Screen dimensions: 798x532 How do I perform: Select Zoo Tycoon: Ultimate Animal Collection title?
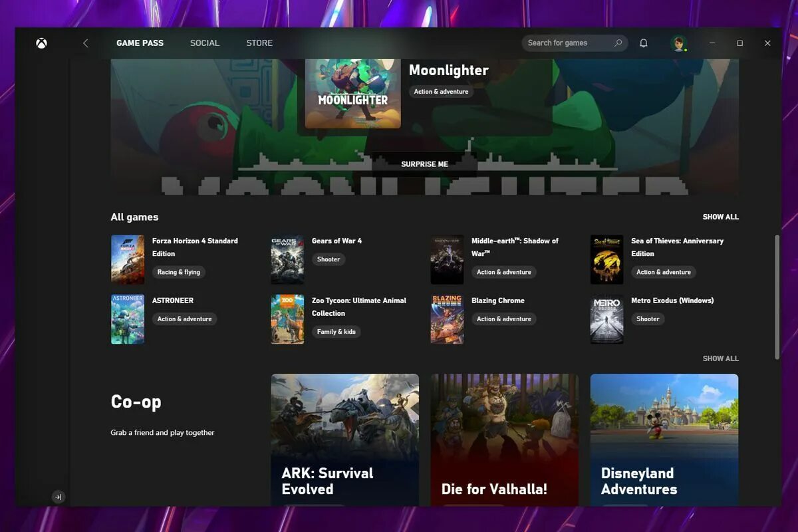pos(359,307)
